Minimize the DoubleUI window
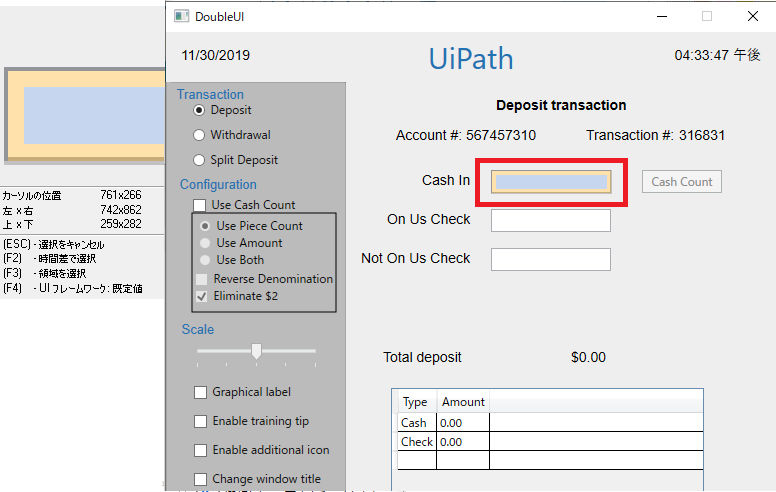This screenshot has width=776, height=492. point(661,16)
